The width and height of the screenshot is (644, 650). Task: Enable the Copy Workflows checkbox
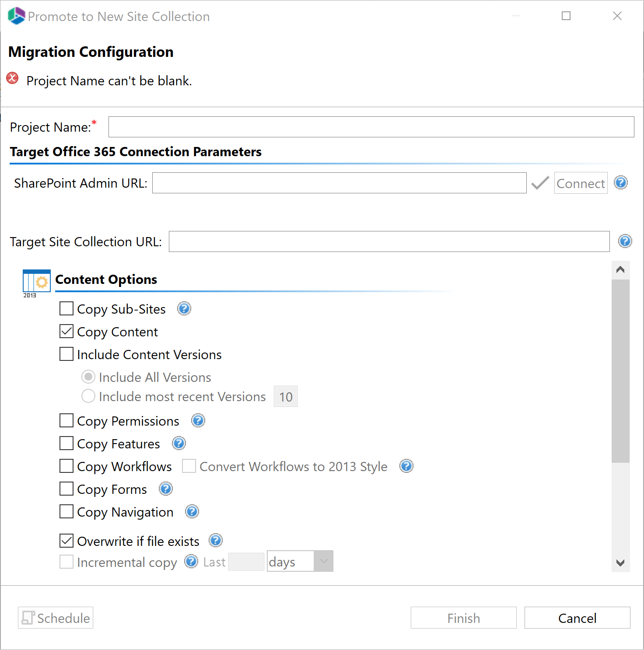click(x=66, y=466)
